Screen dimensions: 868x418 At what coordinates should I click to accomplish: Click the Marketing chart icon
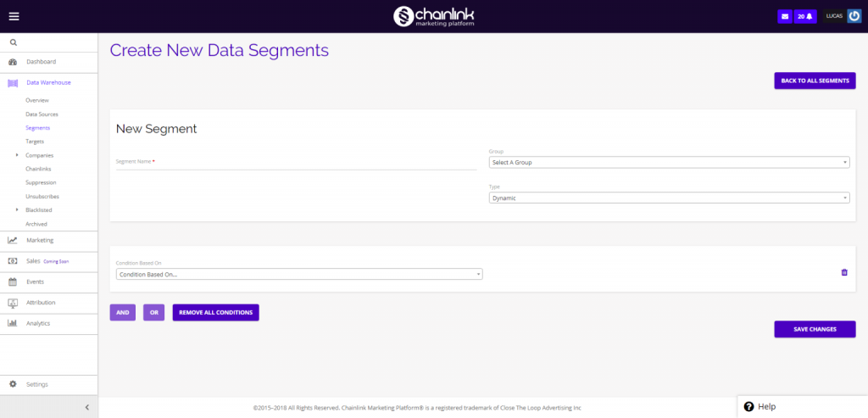(x=12, y=240)
